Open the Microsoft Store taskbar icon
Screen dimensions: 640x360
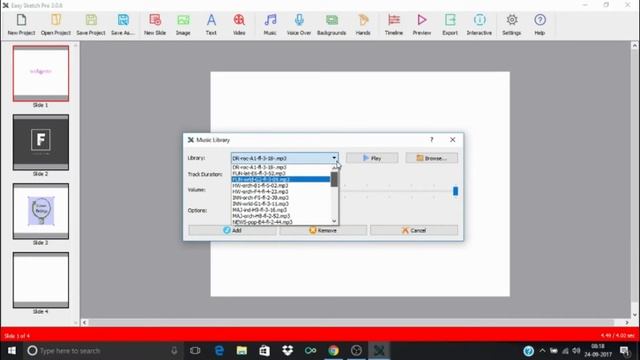click(264, 351)
